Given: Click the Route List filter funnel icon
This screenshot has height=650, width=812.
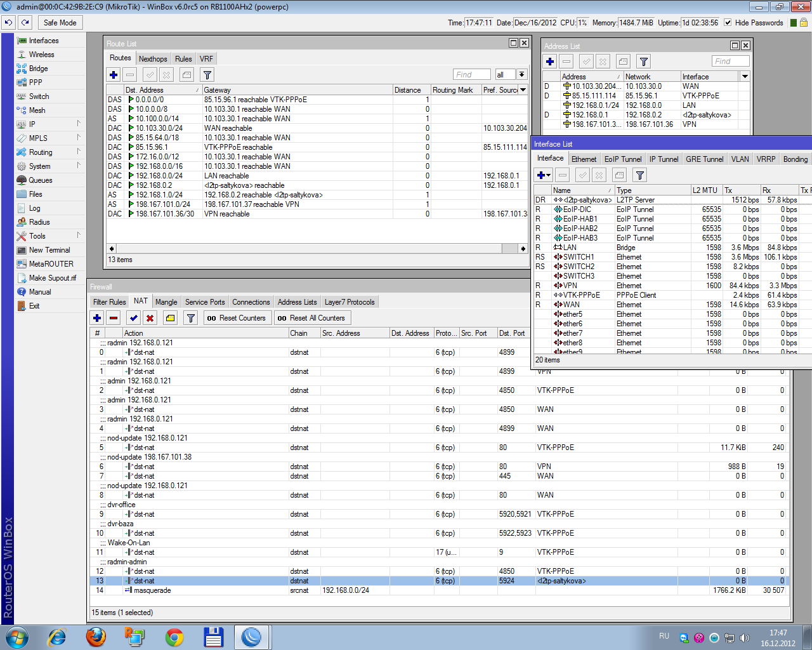Looking at the screenshot, I should click(x=207, y=75).
